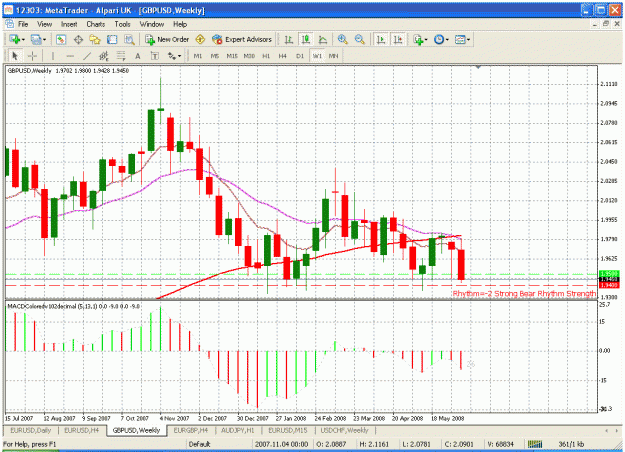Click the New Order button
Viewport: 625px width, 452px height.
[167, 39]
